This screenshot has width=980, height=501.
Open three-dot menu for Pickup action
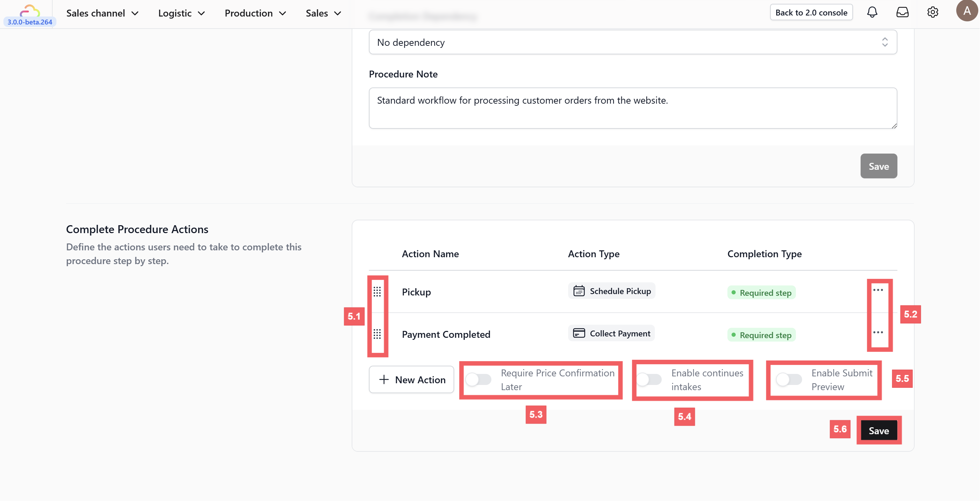[878, 290]
